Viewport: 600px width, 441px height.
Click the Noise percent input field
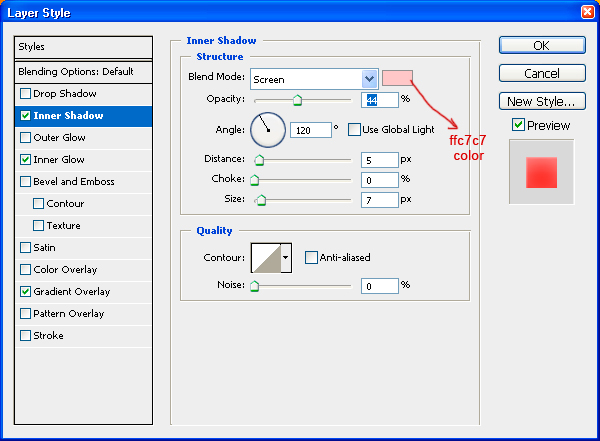pos(380,286)
